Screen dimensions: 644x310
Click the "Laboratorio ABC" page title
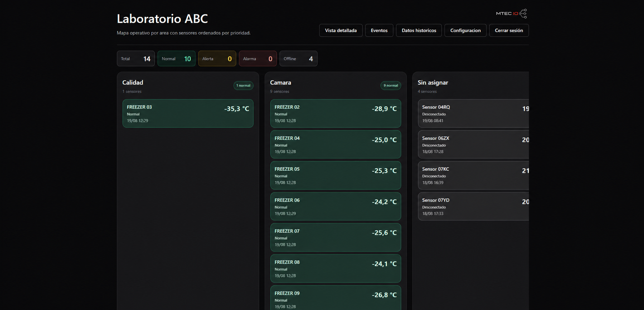(x=162, y=19)
